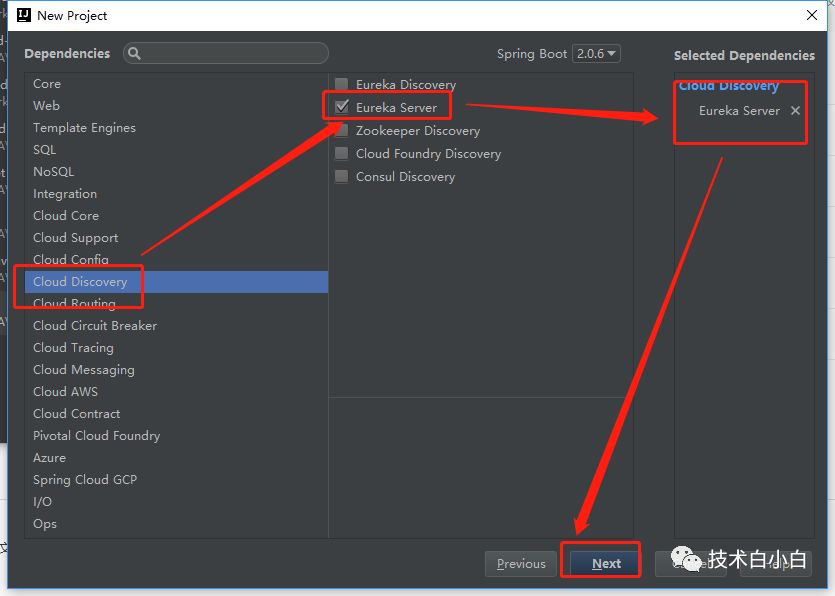Click the Next button
Screen dimensions: 835x596
tap(606, 564)
